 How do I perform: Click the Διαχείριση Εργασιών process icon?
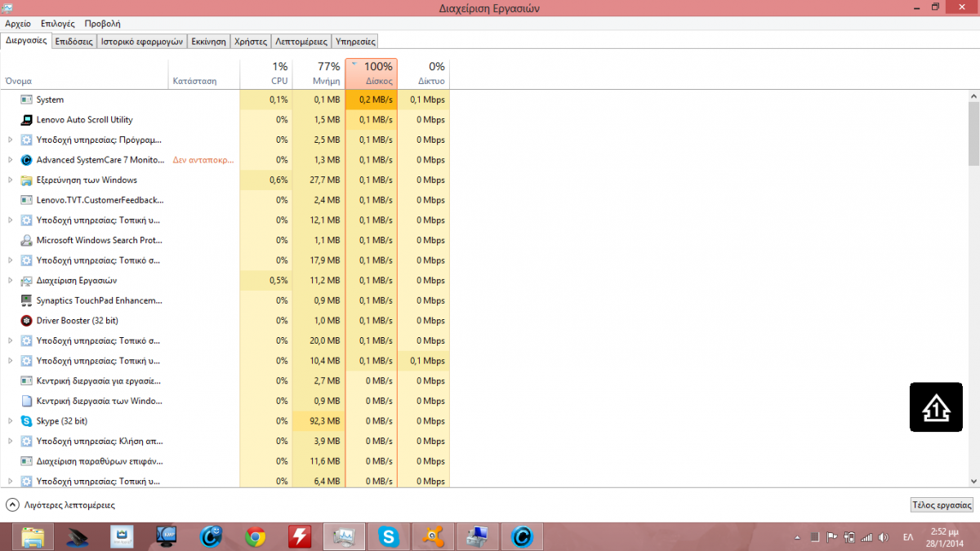26,281
